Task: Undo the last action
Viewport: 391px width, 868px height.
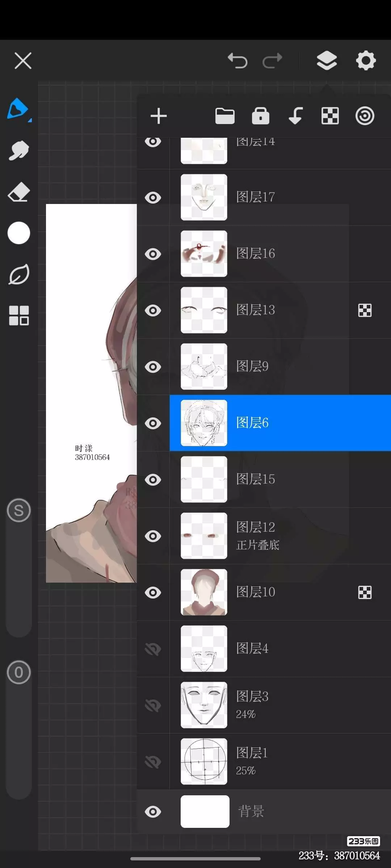Action: click(237, 60)
